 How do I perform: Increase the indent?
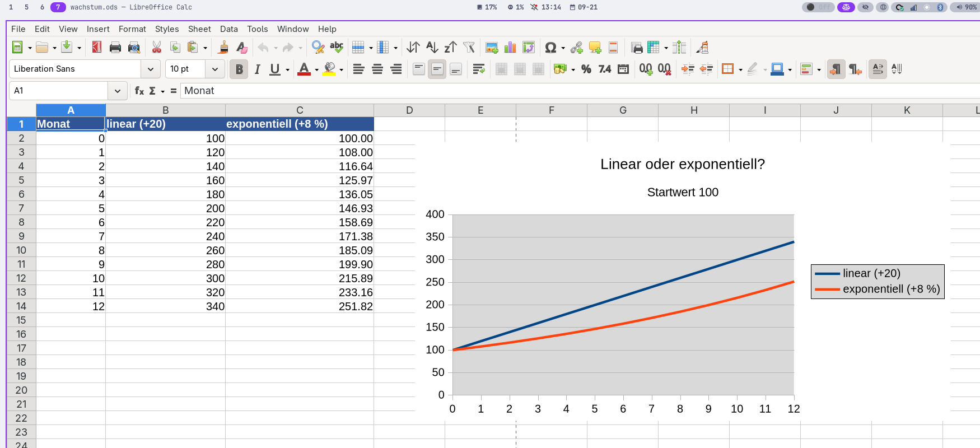688,69
